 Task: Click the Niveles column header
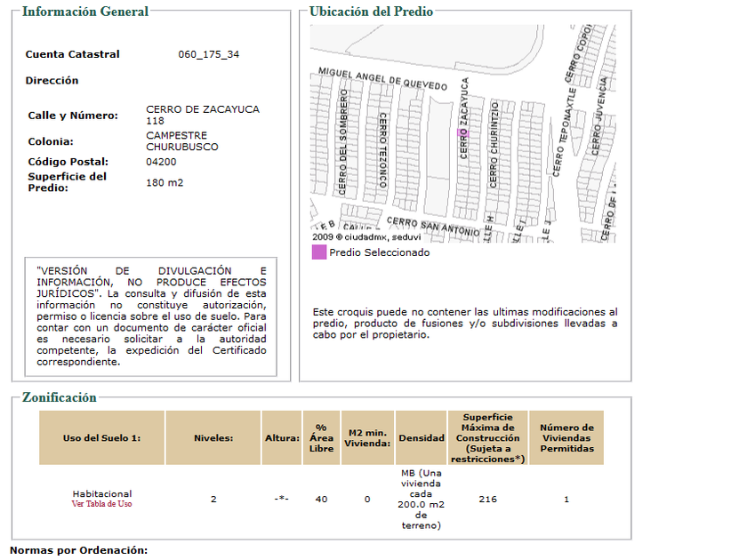click(213, 438)
